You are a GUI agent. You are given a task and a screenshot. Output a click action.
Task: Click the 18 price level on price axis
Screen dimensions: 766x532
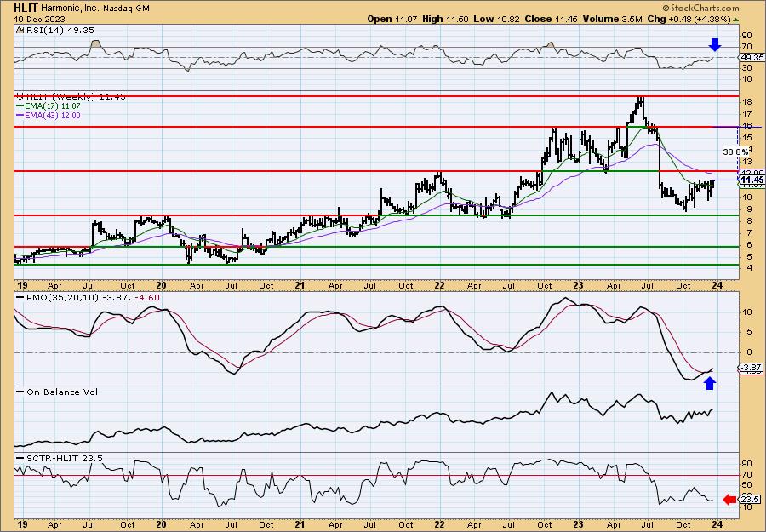[x=747, y=101]
